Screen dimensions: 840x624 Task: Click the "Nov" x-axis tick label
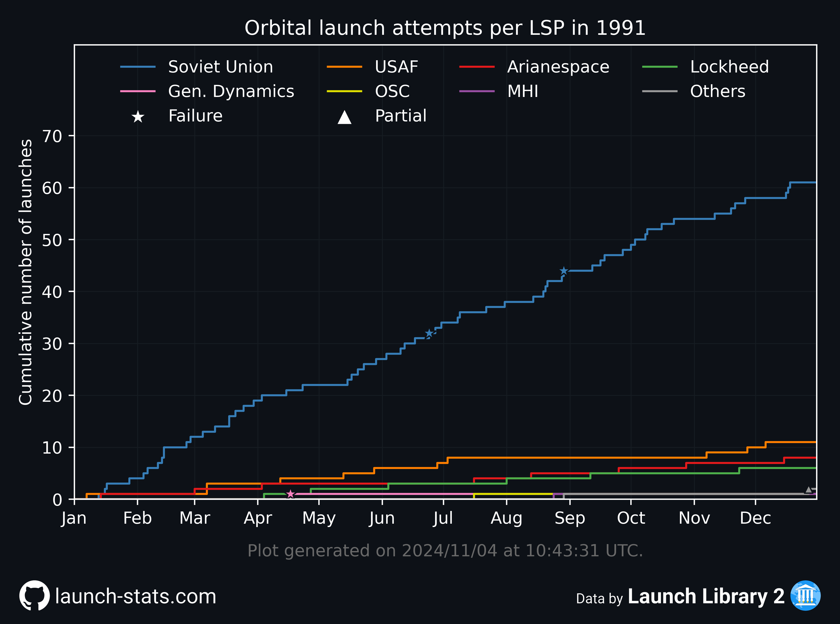pyautogui.click(x=694, y=518)
